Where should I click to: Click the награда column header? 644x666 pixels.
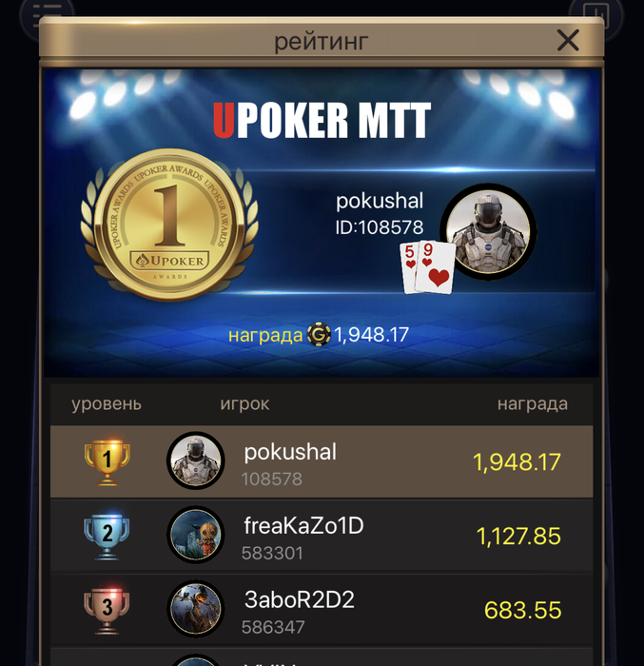click(x=533, y=404)
